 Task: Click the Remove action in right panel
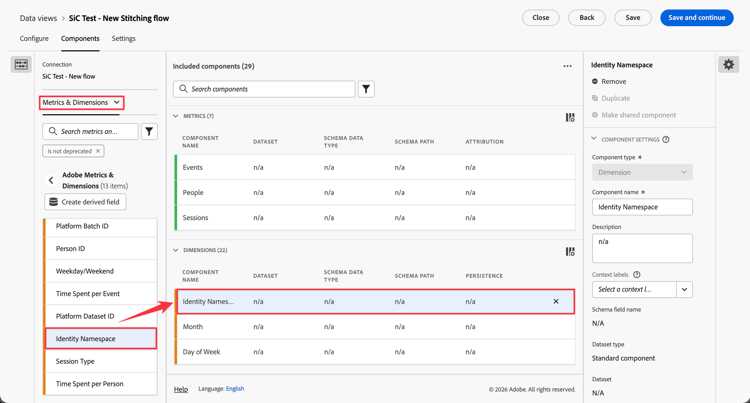(x=609, y=82)
